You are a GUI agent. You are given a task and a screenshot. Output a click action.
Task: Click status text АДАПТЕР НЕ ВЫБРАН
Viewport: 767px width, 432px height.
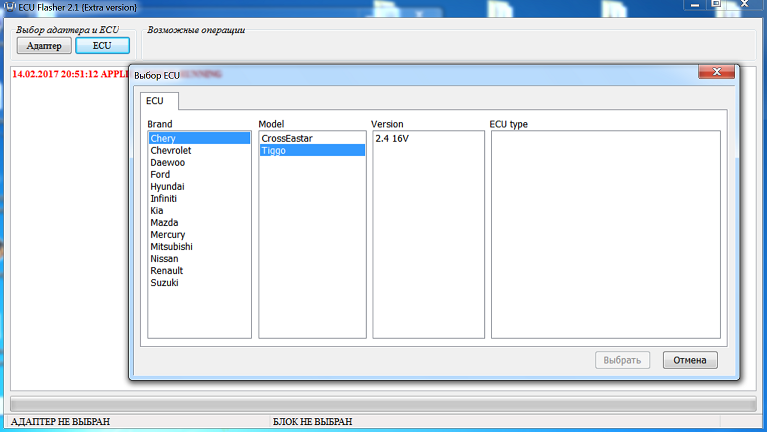61,421
